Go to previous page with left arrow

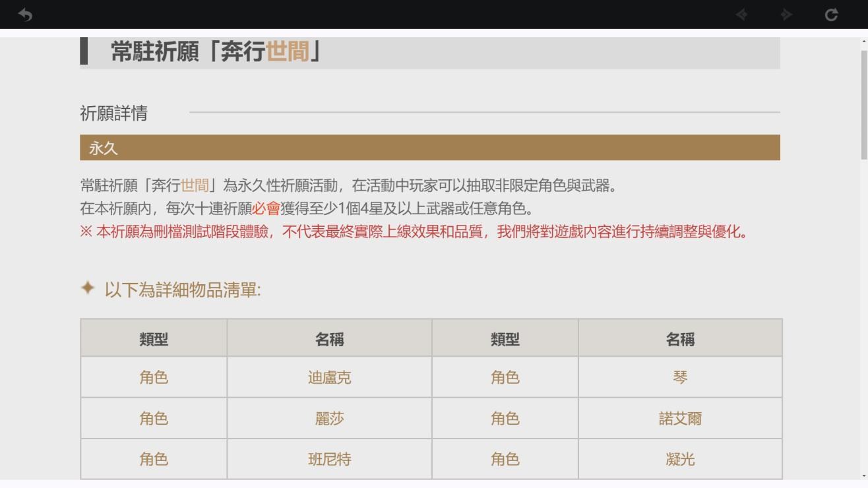(741, 15)
